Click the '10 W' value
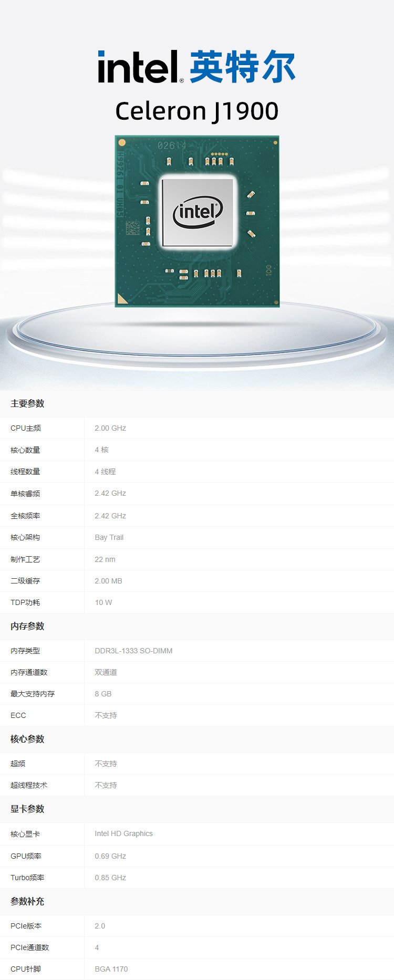This screenshot has height=980, width=394. coord(103,602)
